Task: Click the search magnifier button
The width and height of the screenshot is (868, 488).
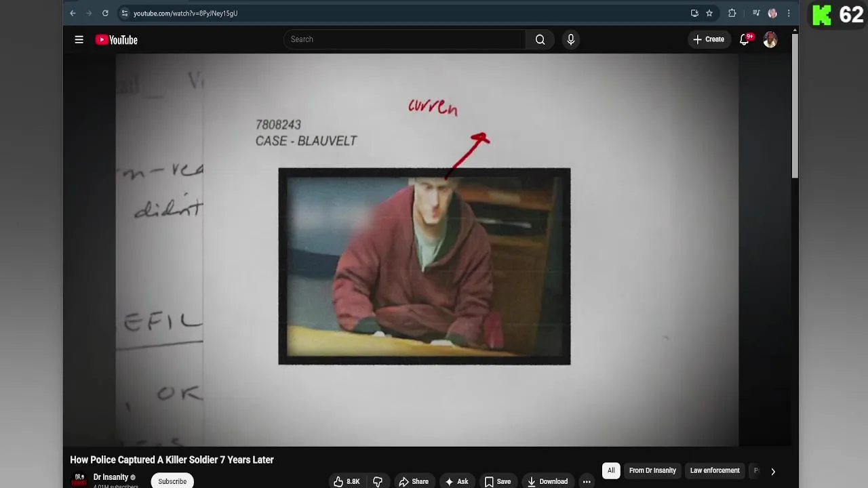Action: click(x=540, y=39)
